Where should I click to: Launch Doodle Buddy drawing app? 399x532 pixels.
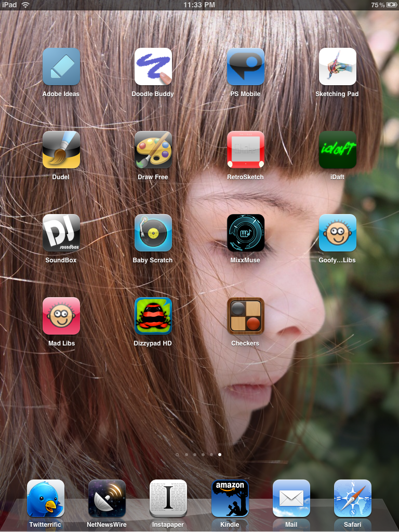pos(153,67)
